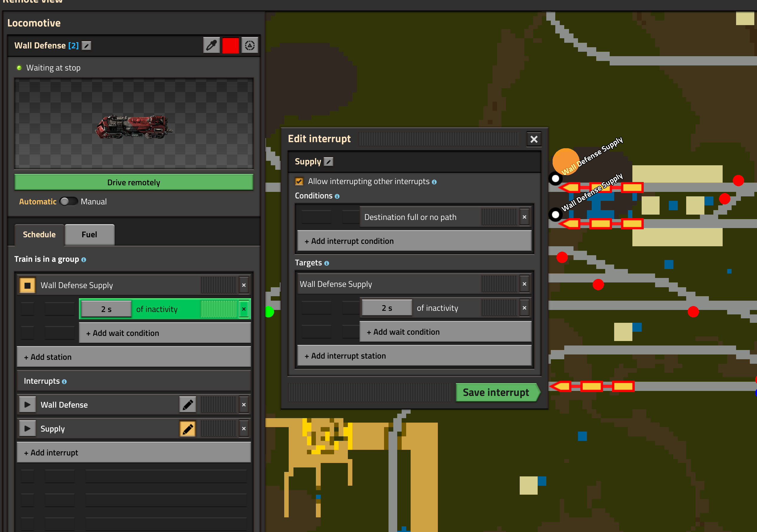
Task: Switch the Automatic/Manual mode toggle
Action: [68, 201]
